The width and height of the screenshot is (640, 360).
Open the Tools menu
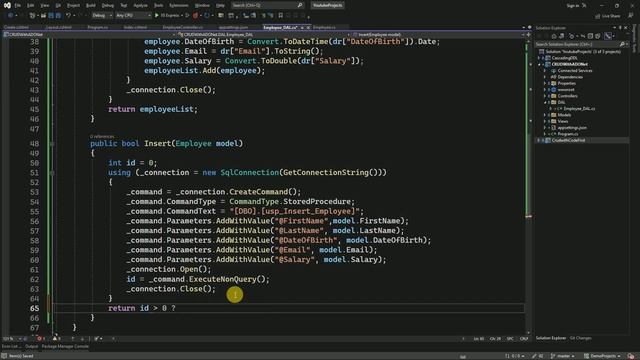click(158, 5)
